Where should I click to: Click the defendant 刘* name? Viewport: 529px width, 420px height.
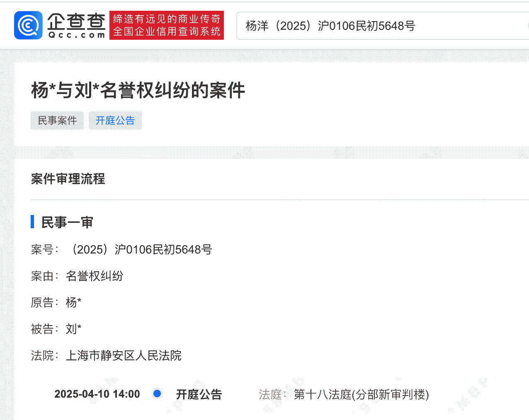pos(72,329)
